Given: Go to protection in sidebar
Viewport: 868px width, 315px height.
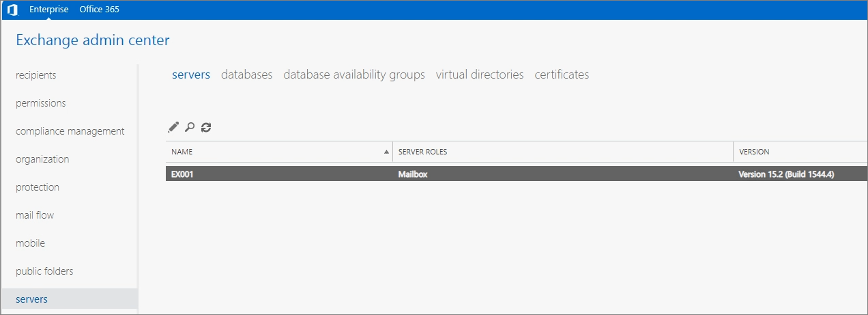Looking at the screenshot, I should click(x=38, y=187).
